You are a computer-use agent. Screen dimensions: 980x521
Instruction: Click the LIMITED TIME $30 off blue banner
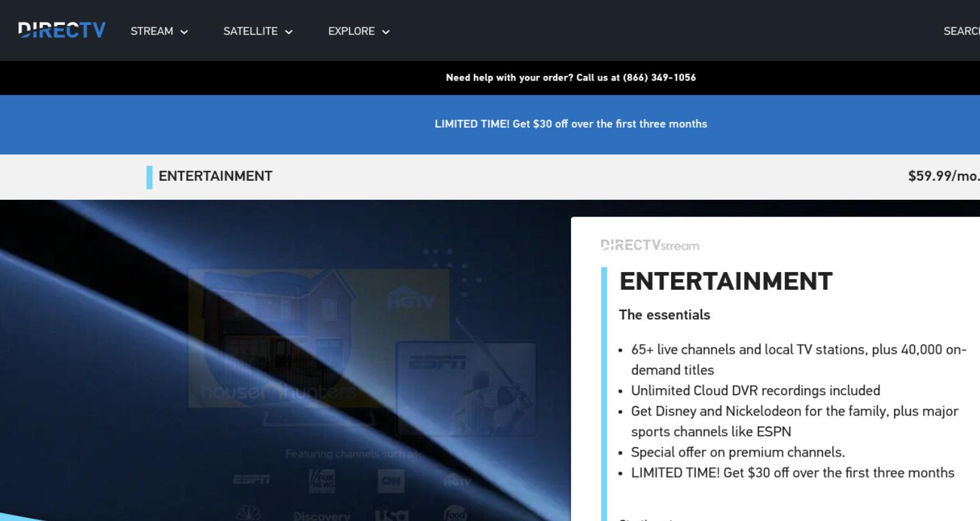570,124
